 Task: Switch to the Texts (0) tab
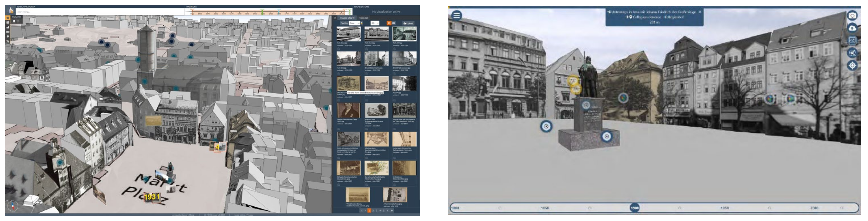[x=363, y=18]
